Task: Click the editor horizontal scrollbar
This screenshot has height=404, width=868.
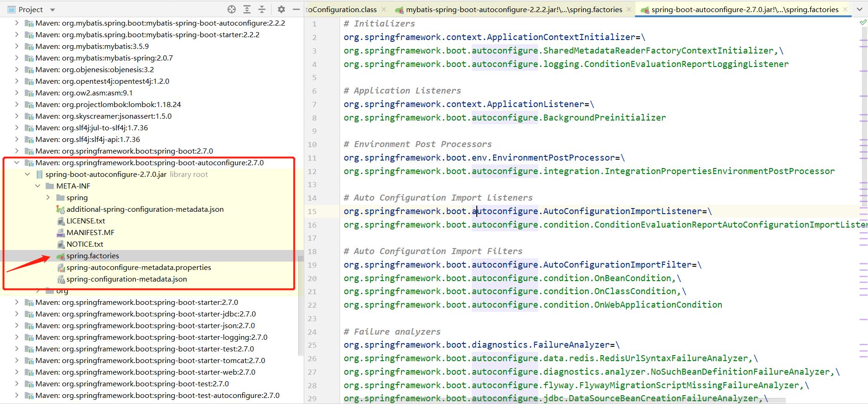Action: tap(565, 400)
